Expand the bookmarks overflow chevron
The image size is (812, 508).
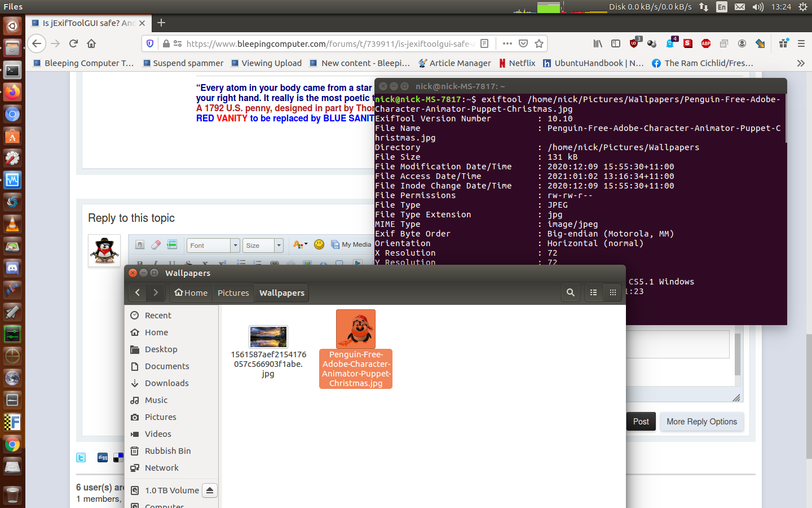click(800, 63)
